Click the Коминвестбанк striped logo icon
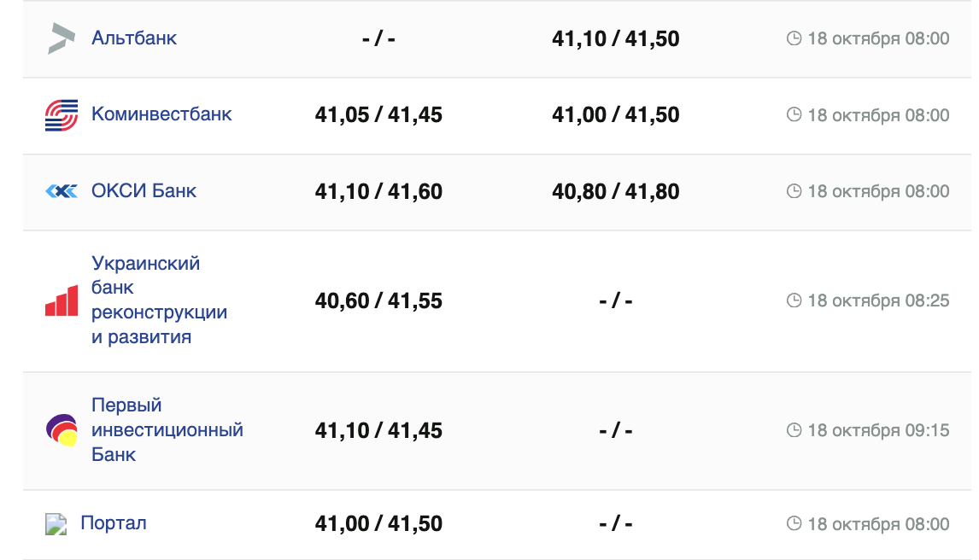 click(x=62, y=115)
